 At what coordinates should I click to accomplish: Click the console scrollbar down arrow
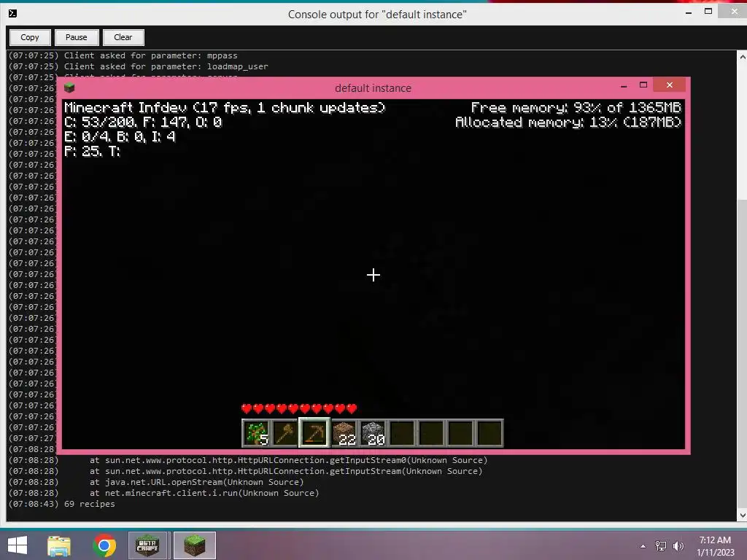742,516
